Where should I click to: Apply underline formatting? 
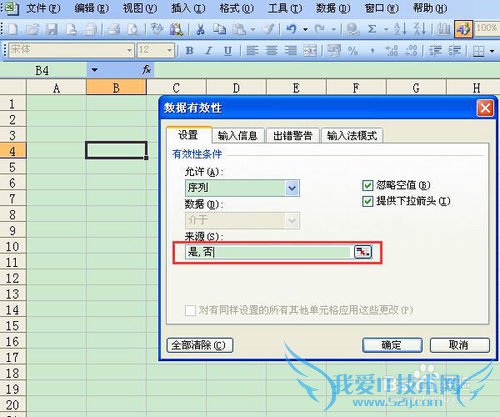(x=228, y=51)
